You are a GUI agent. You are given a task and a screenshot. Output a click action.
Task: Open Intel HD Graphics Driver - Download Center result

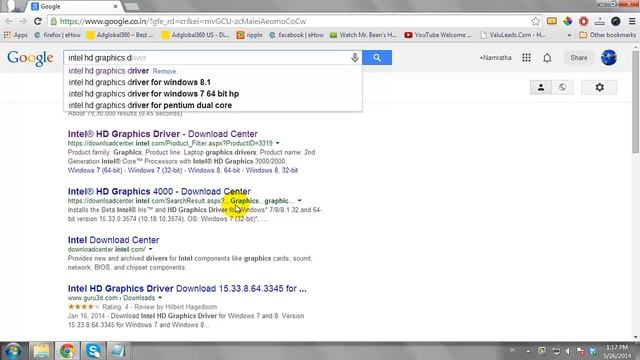point(162,134)
